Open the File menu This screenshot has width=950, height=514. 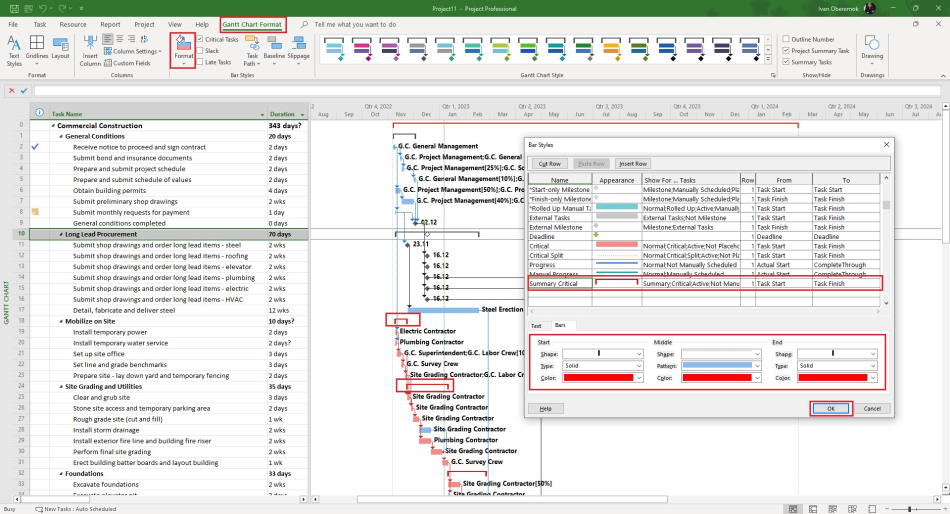pyautogui.click(x=13, y=24)
